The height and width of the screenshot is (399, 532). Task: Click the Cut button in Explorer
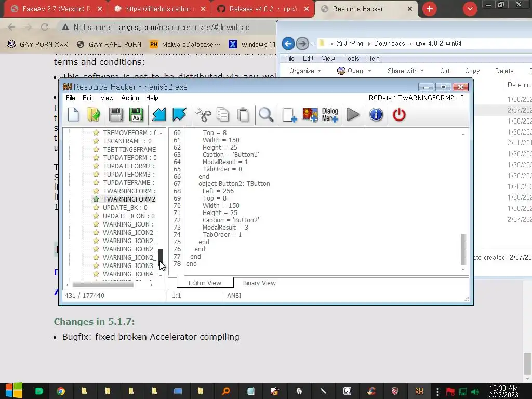[445, 71]
